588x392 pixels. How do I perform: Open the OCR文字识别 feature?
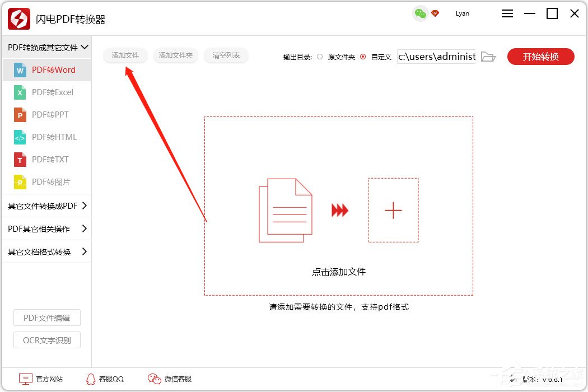[x=46, y=340]
